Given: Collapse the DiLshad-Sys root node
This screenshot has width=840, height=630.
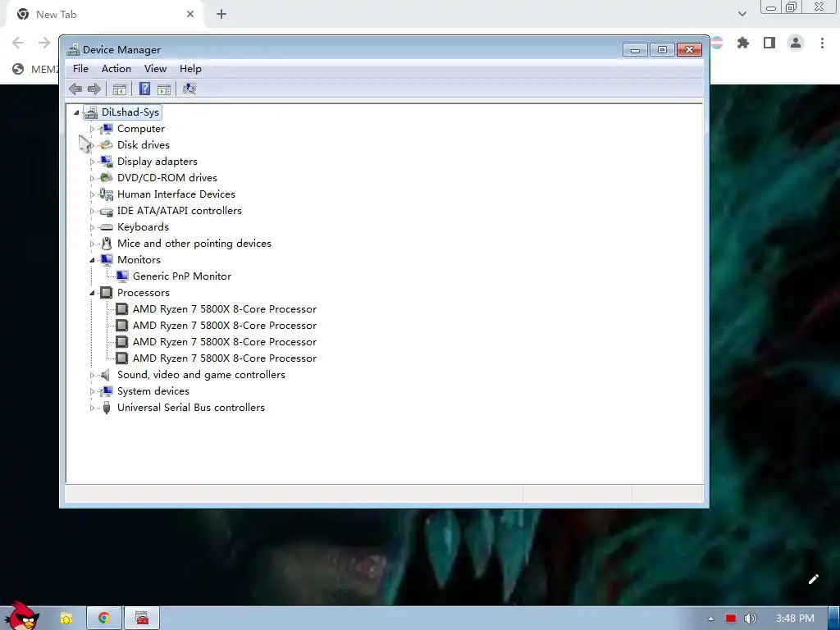Looking at the screenshot, I should [x=76, y=112].
